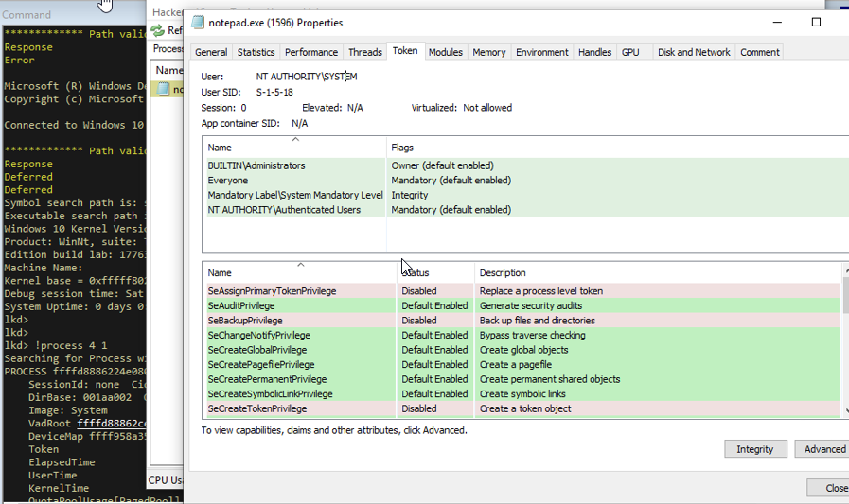Select the BUILTIN\Administrators group row
This screenshot has width=849, height=504.
pos(528,165)
